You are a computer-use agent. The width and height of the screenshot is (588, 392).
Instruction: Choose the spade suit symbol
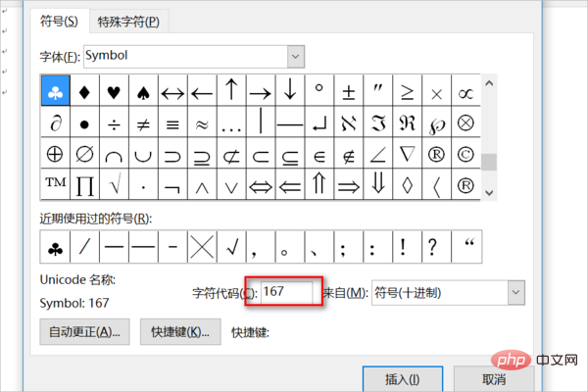(143, 91)
